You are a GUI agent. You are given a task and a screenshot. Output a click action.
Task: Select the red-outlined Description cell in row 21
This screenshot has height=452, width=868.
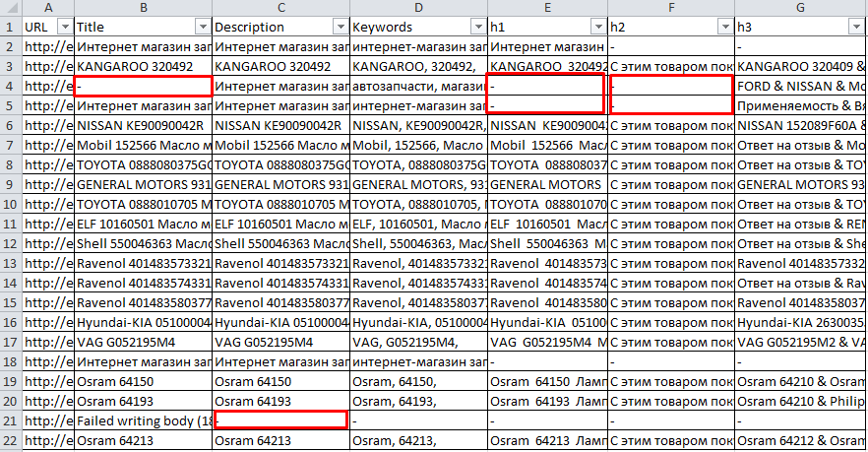(x=280, y=420)
